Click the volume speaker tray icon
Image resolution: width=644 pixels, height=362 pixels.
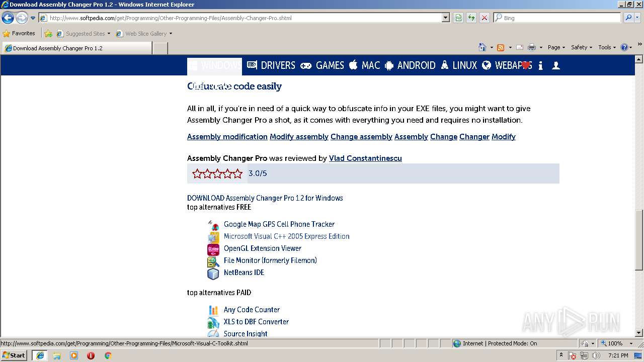[596, 355]
